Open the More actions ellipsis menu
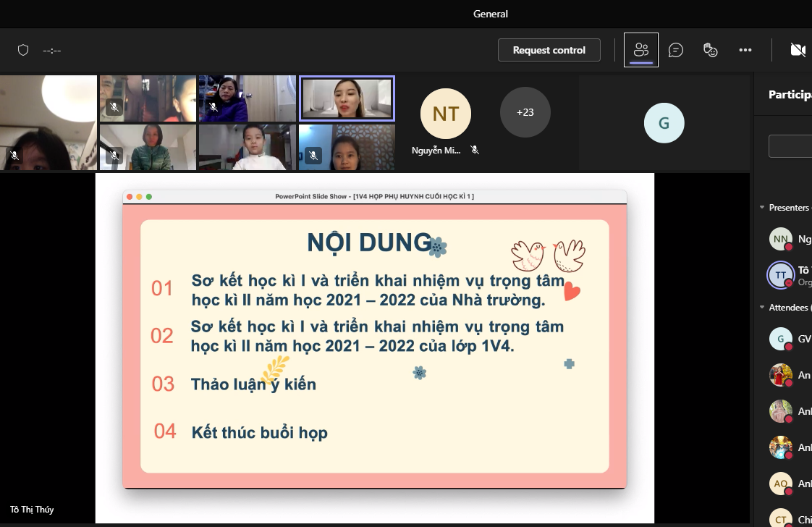 pos(745,50)
